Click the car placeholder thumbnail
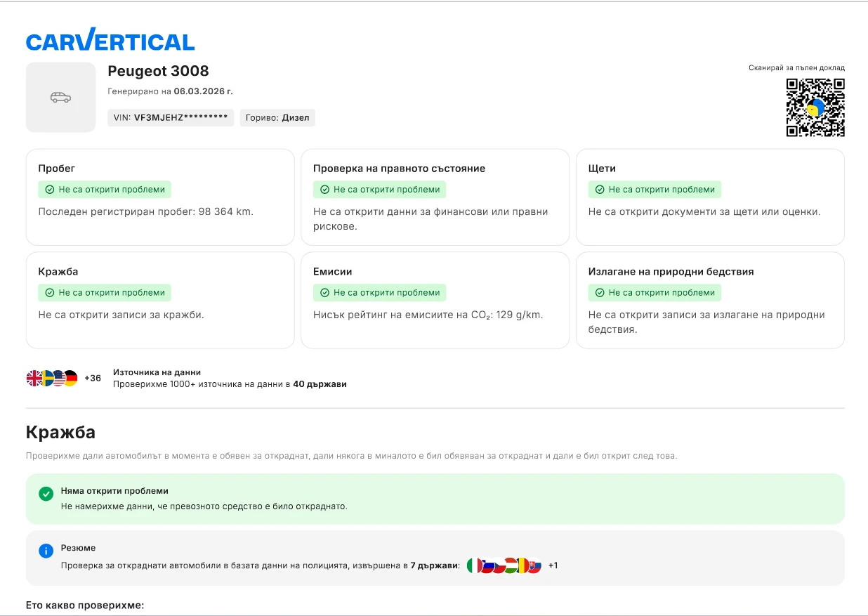 pyautogui.click(x=61, y=98)
